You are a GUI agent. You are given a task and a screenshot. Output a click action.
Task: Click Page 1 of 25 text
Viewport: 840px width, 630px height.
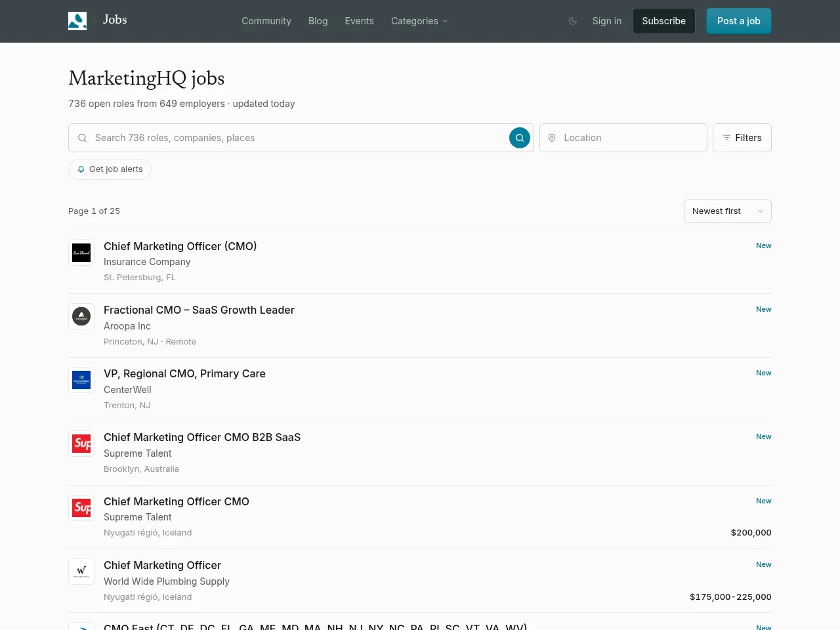point(94,211)
